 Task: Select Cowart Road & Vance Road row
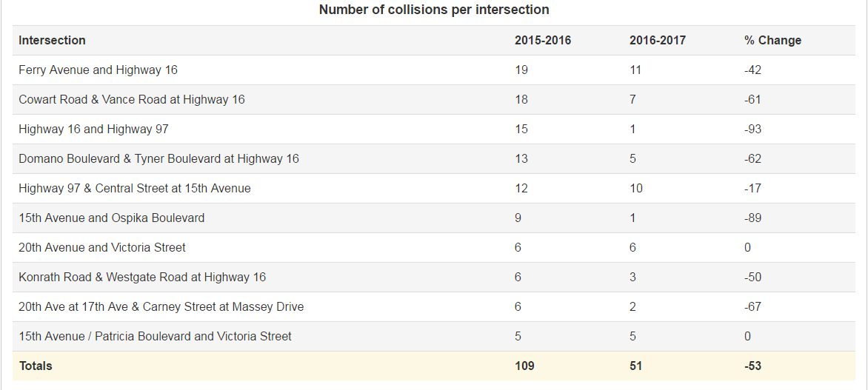434,100
